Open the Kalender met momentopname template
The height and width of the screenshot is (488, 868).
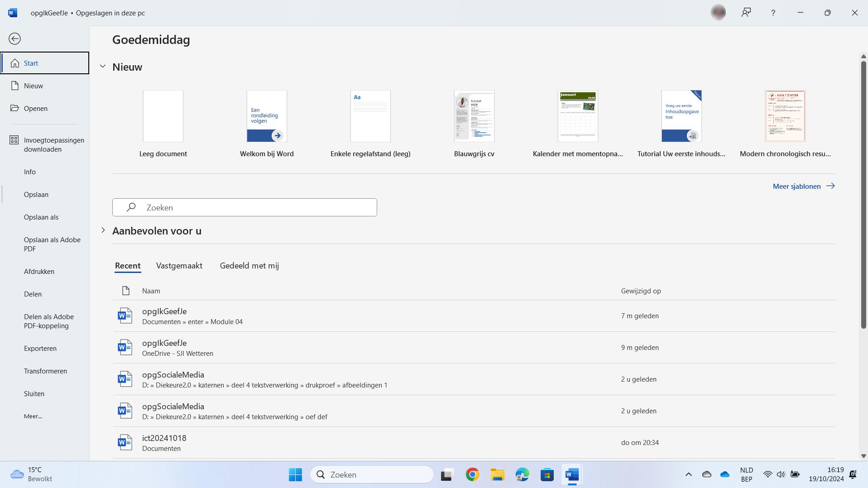tap(578, 124)
